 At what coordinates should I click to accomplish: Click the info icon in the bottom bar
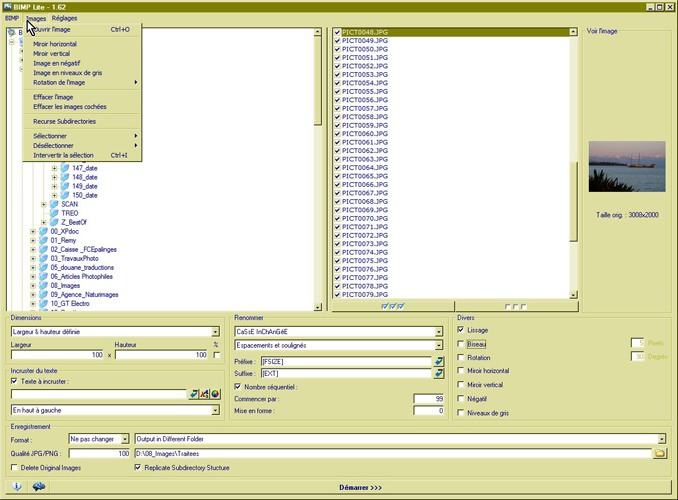click(17, 487)
